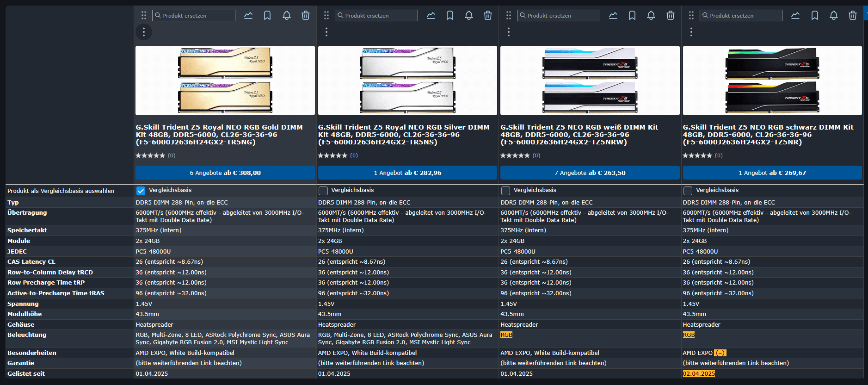Bookmark the Trident Z5 NEO RGB weiß kit

click(632, 15)
